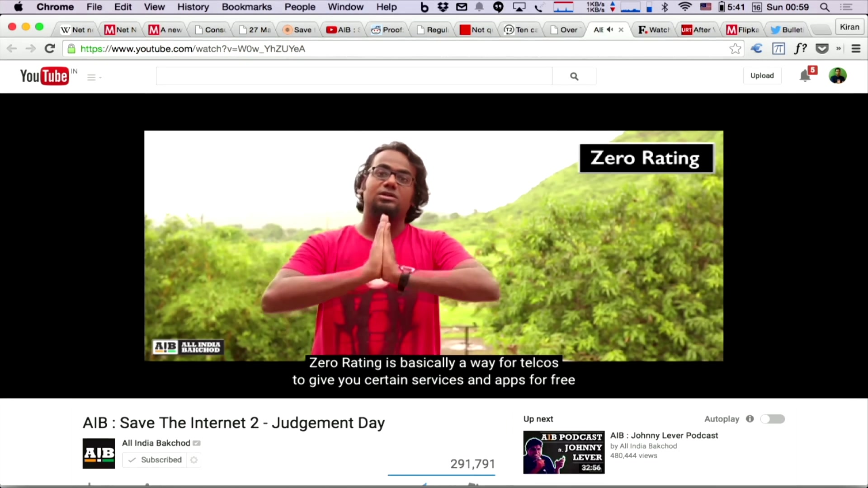Open the input source flag menu
The image size is (868, 488).
click(x=705, y=7)
